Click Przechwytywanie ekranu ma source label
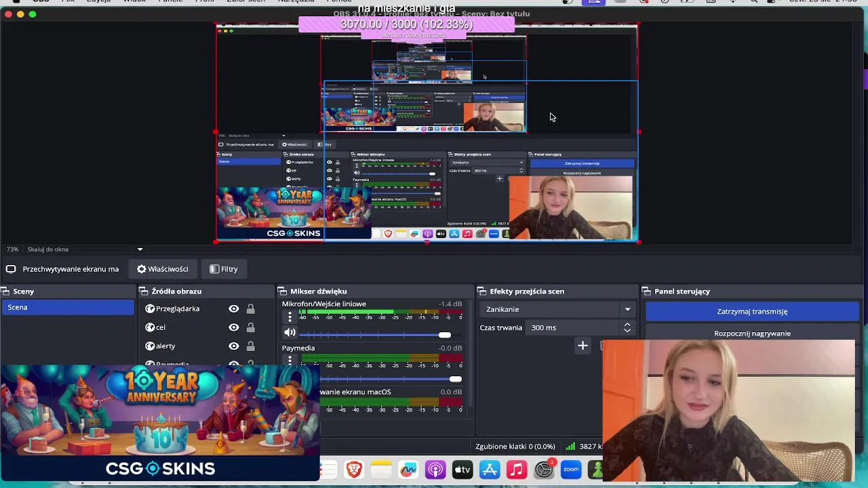 point(71,269)
